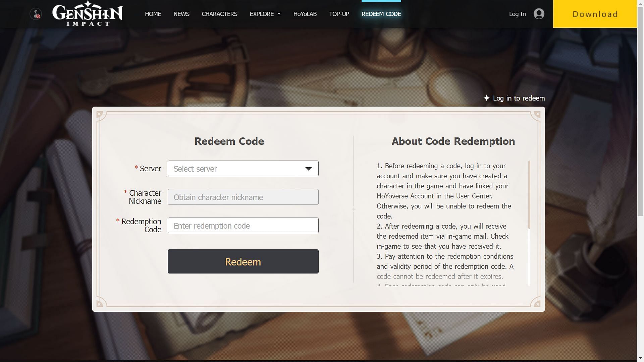Click the user profile avatar icon
644x362 pixels.
539,13
